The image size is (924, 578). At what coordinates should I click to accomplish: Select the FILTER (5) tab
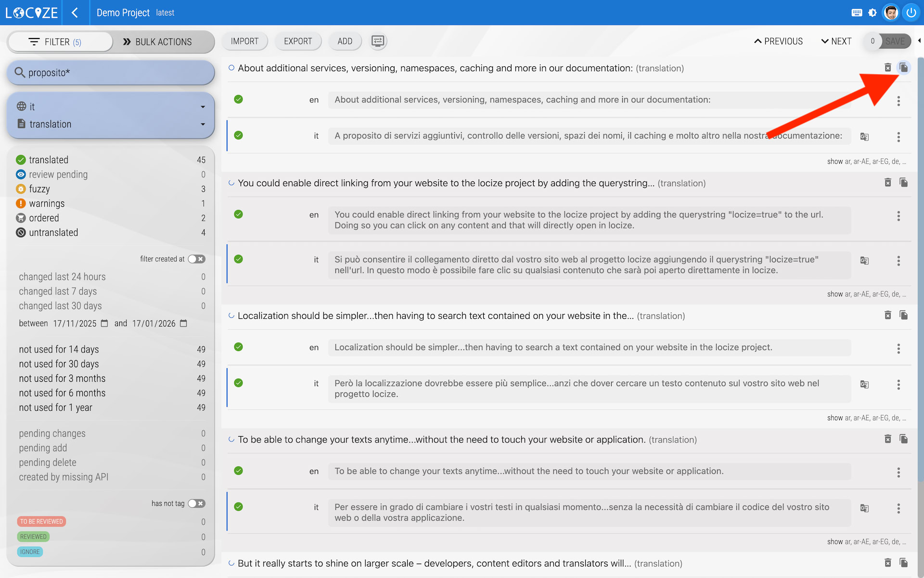[61, 42]
